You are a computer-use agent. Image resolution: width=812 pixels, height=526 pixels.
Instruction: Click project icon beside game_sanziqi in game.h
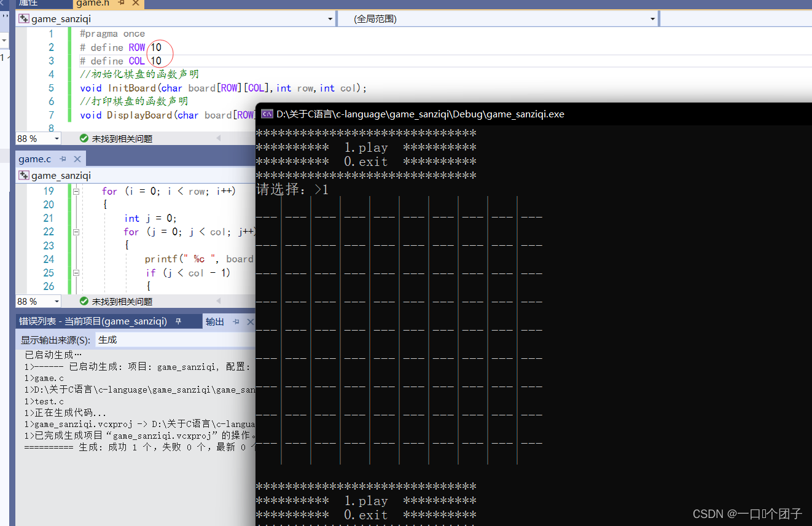tap(24, 19)
